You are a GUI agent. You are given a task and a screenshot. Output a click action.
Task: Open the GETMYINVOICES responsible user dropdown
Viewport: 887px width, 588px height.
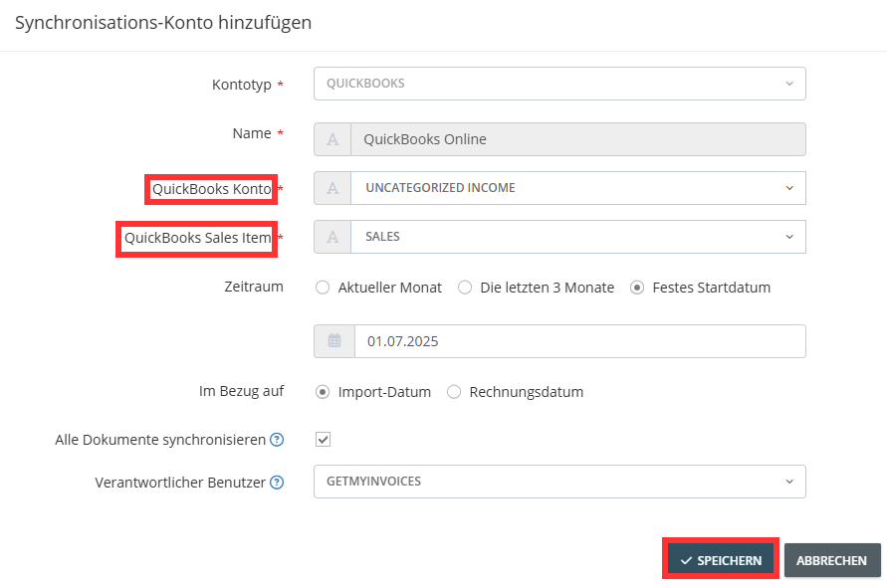pyautogui.click(x=560, y=482)
